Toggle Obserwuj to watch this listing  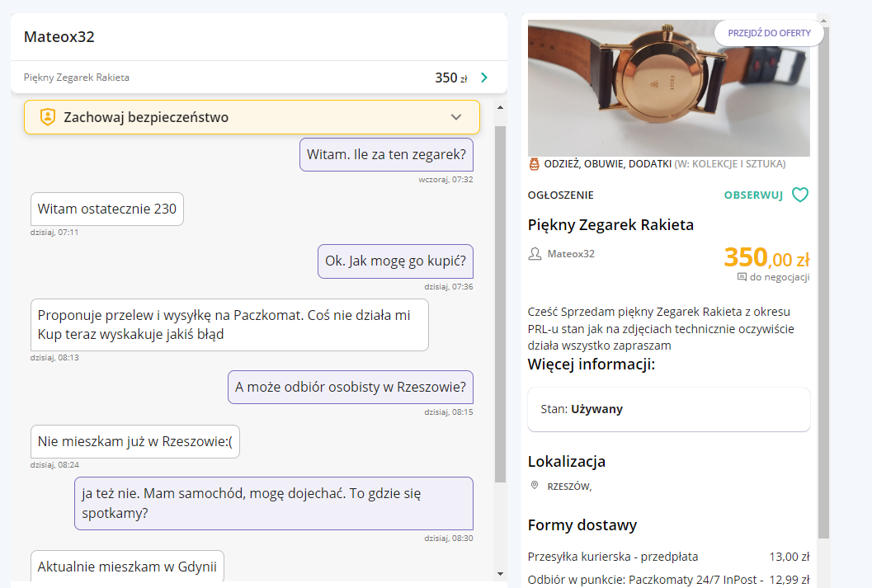coord(752,195)
